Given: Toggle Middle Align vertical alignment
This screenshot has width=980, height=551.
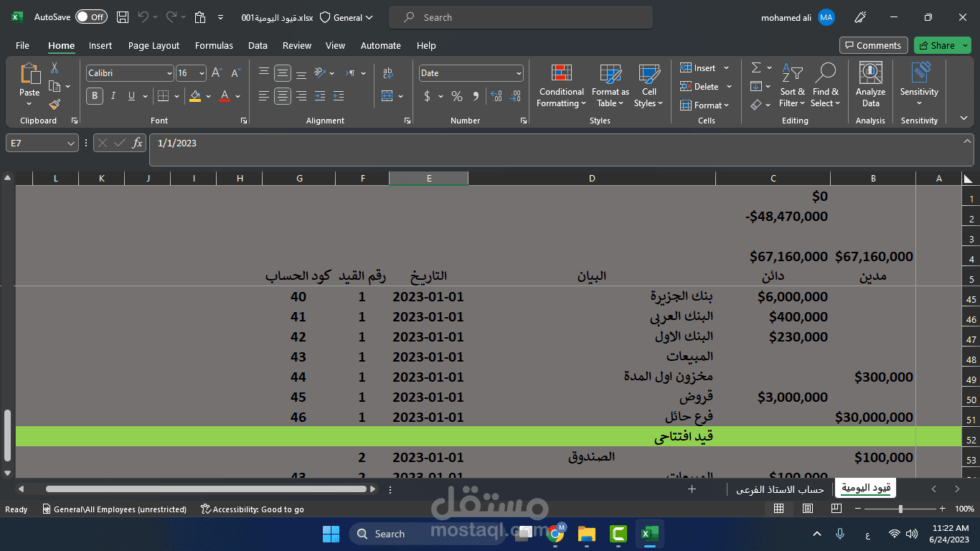Looking at the screenshot, I should coord(283,73).
